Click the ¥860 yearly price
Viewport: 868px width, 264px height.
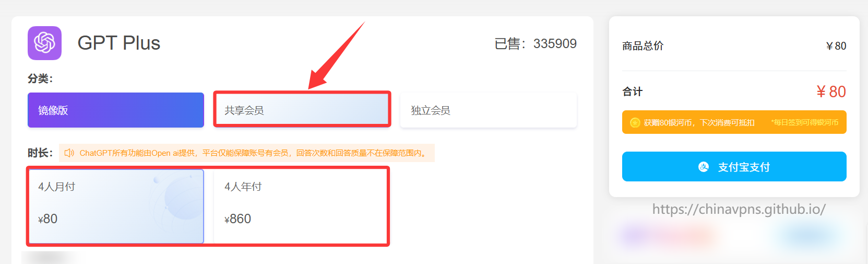pos(238,219)
